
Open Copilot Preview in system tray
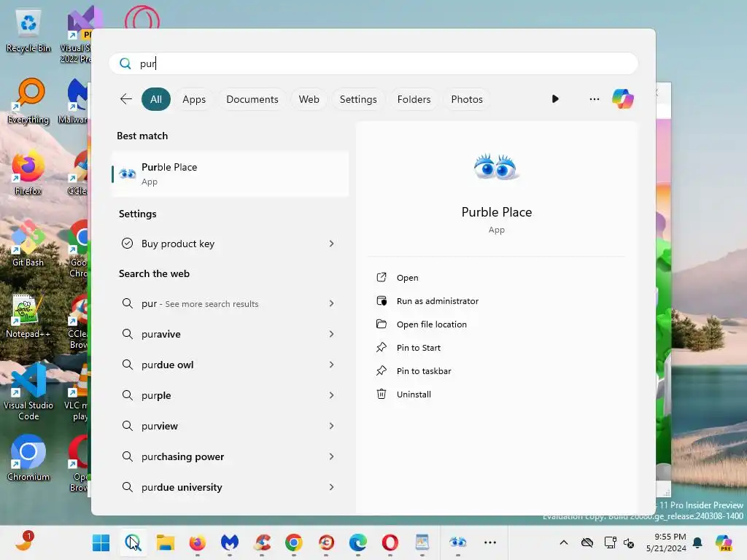point(724,542)
